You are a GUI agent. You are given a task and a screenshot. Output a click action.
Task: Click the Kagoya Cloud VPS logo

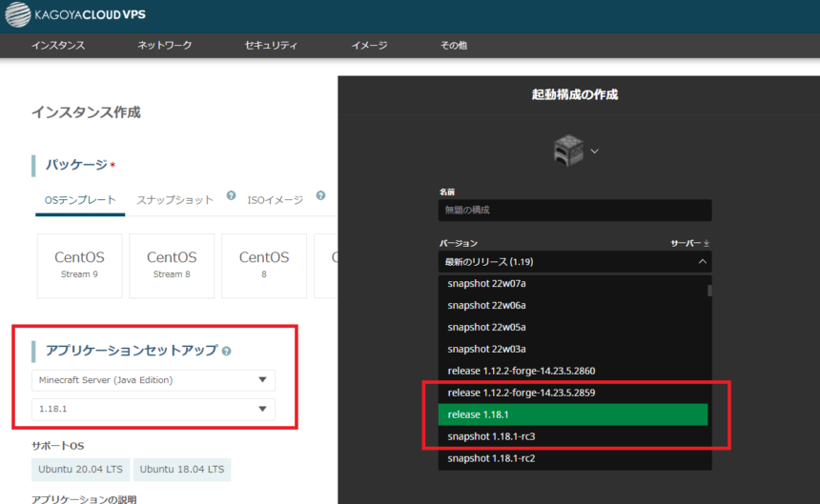76,14
